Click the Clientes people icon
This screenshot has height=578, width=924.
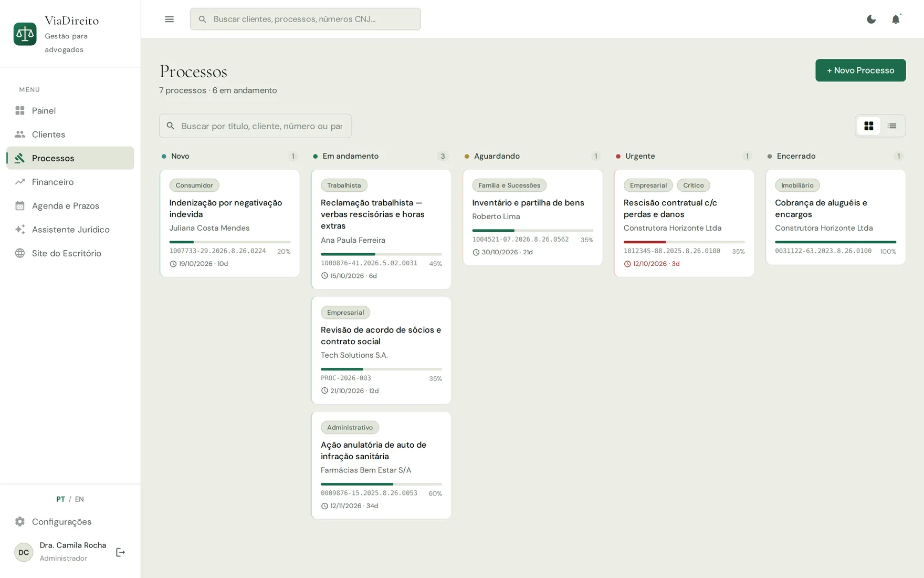click(x=20, y=135)
